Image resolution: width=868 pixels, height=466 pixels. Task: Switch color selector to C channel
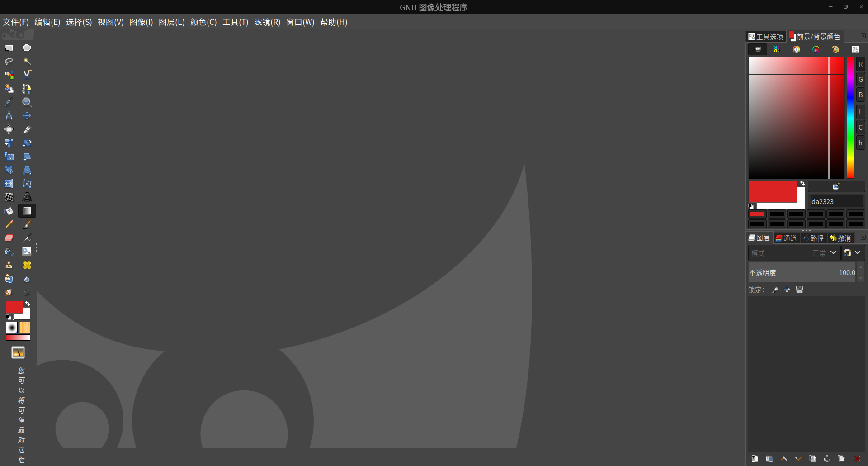[861, 128]
